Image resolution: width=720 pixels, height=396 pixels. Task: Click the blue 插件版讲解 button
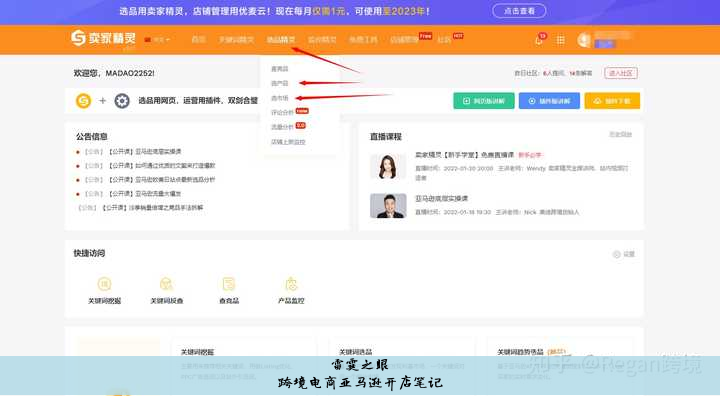coord(549,101)
